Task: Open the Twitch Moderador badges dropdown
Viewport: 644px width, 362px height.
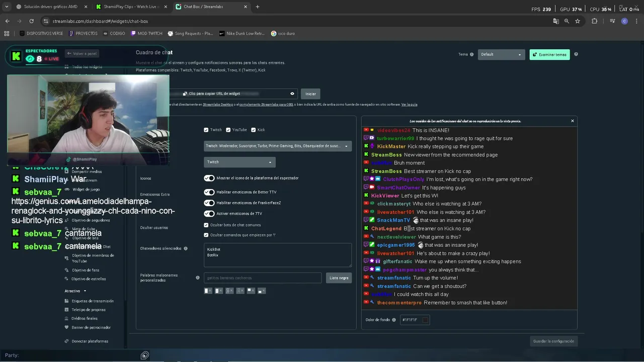Action: pyautogui.click(x=278, y=146)
